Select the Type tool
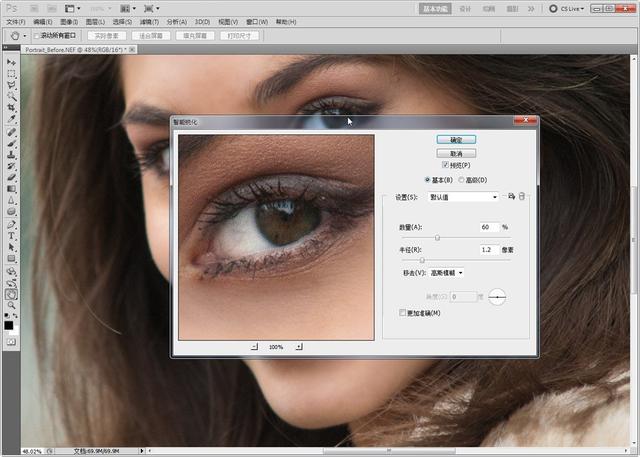640x457 pixels. pos(11,236)
